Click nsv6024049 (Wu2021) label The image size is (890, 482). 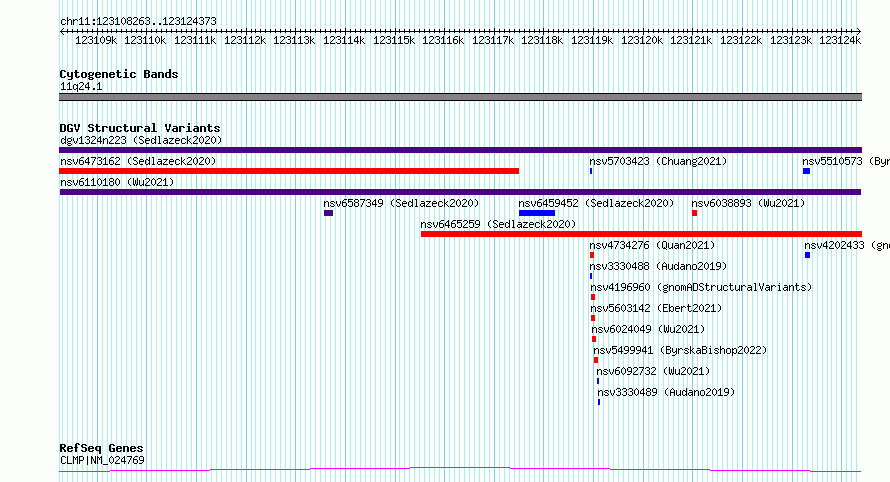(648, 329)
